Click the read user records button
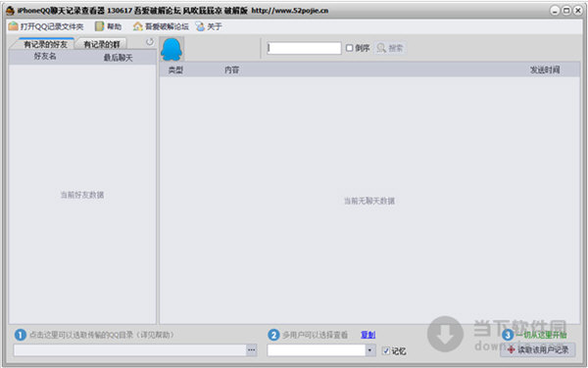Screen dimensions: 588x368 click(538, 350)
